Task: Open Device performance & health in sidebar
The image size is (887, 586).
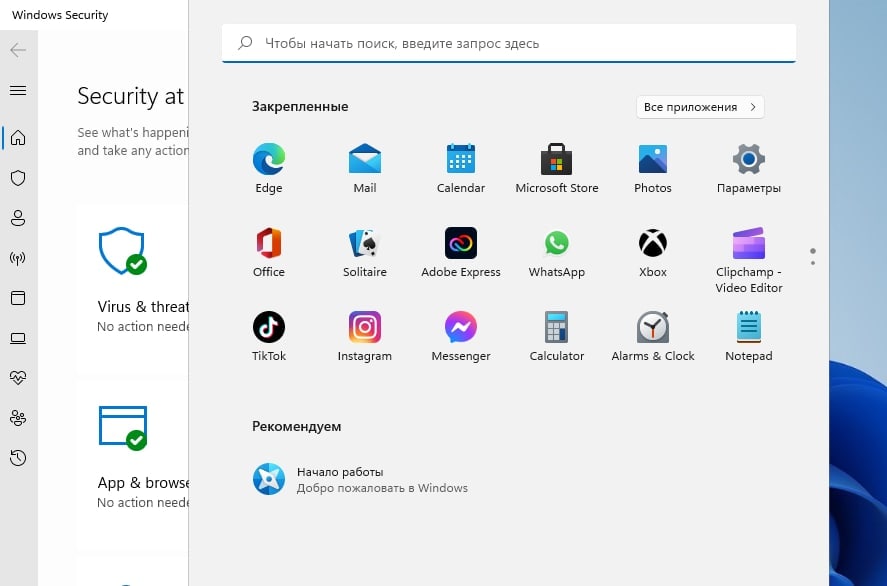Action: [x=18, y=378]
